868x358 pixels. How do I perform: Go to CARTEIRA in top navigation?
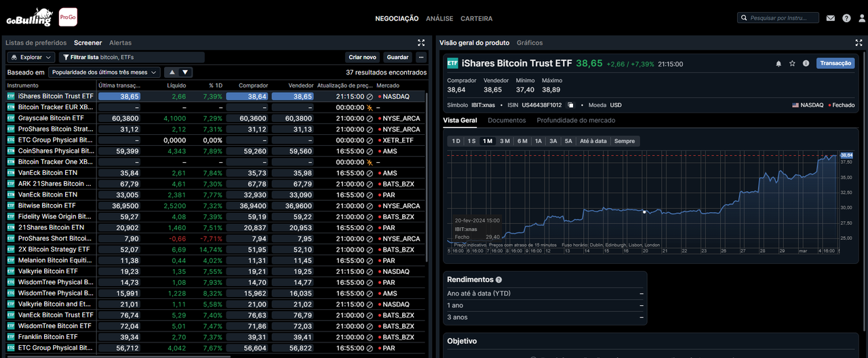(477, 18)
